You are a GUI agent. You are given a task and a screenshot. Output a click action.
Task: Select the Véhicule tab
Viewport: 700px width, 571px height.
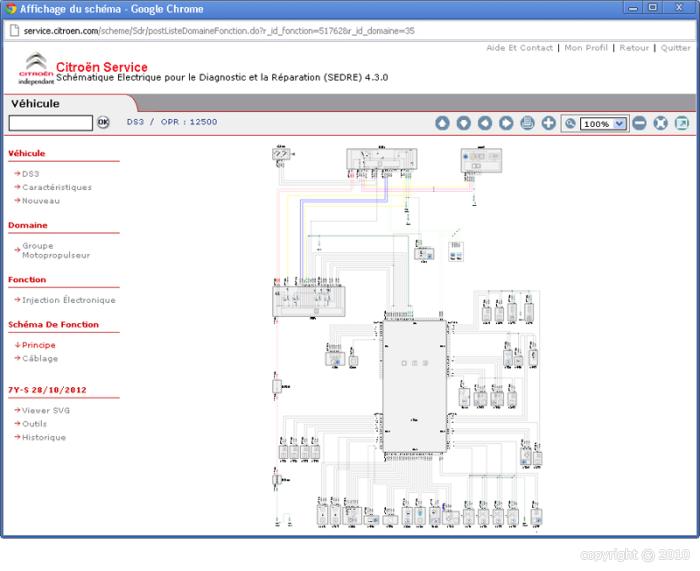[35, 104]
